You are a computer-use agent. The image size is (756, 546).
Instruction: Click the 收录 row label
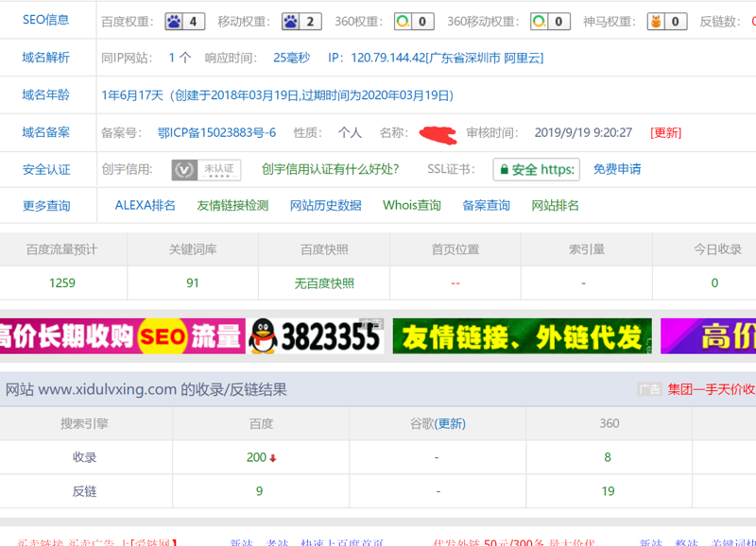[x=84, y=457]
